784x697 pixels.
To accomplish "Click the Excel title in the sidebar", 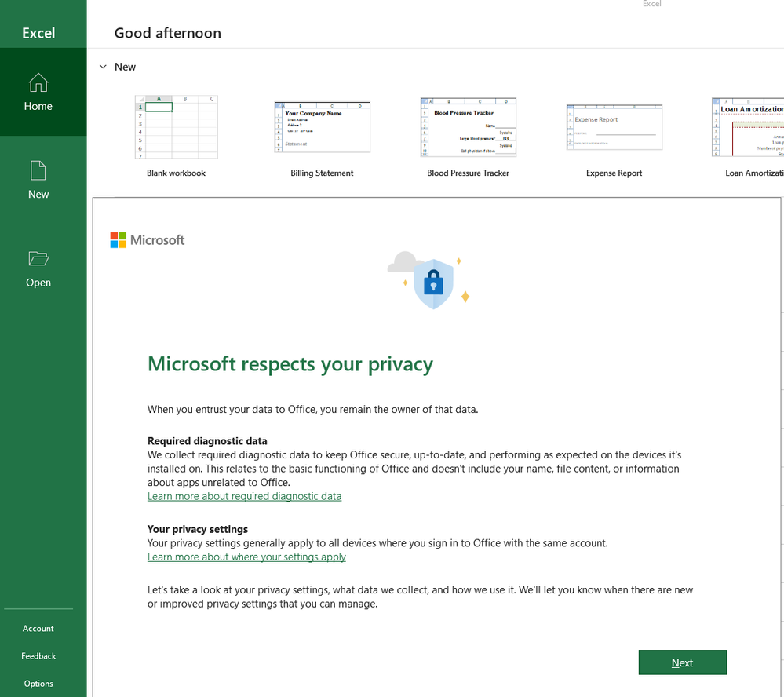I will point(38,33).
